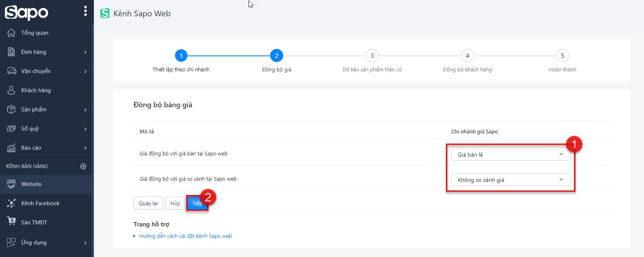This screenshot has height=257, width=644.
Task: Click the KÊNH BÁN HÀNG section header
Action: coord(27,166)
